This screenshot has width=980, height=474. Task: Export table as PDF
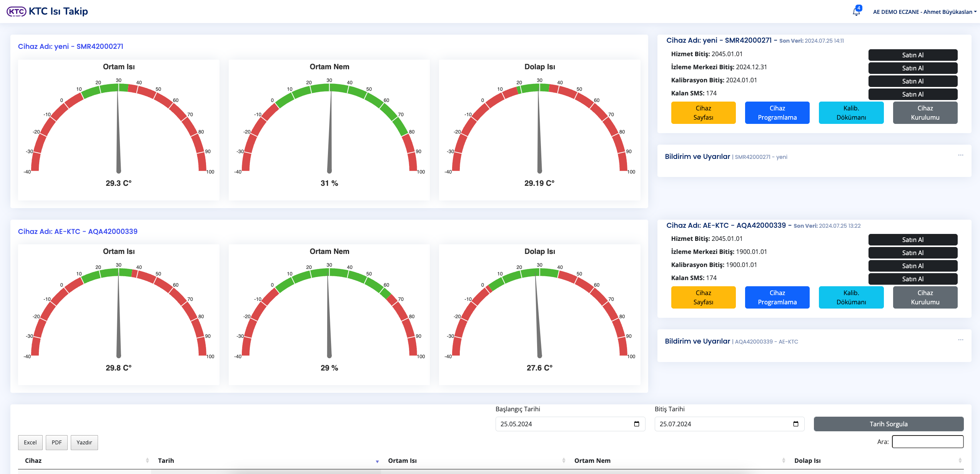pos(57,442)
